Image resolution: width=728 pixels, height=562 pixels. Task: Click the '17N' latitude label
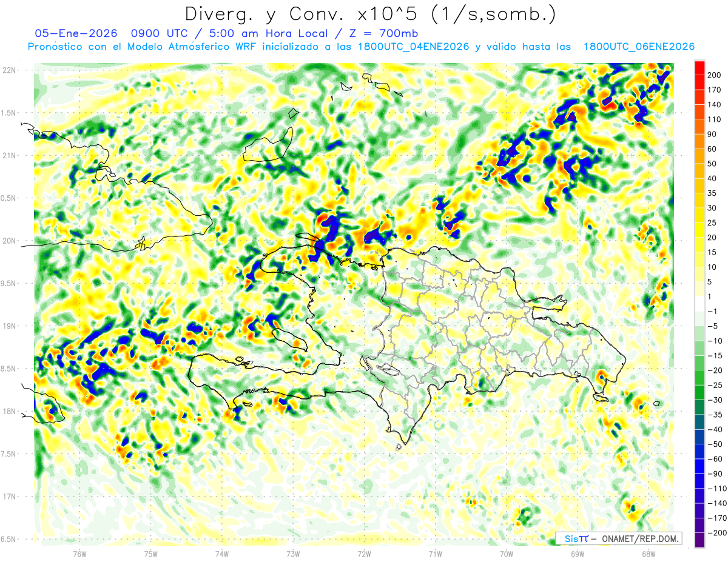point(9,497)
